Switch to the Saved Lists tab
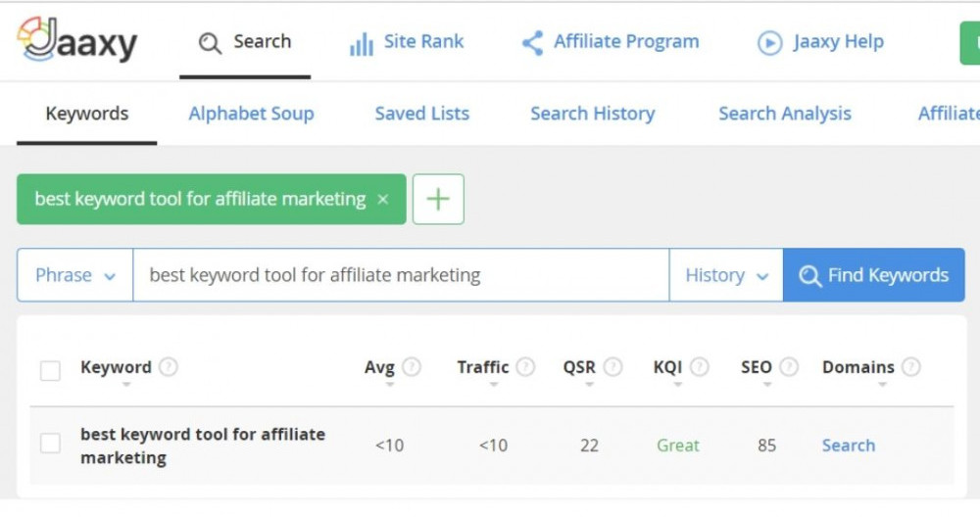Screen dimensions: 980x517 (x=421, y=114)
